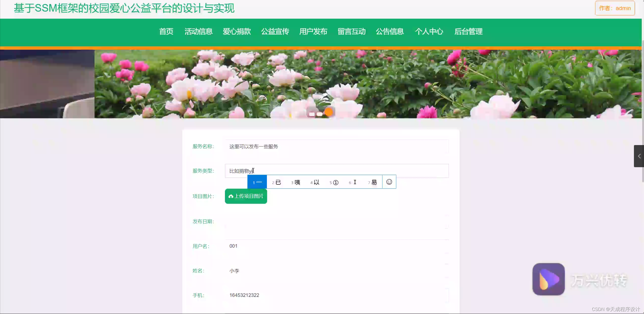Screen dimensions: 644x314
Task: Select candidate 易 in the IME bar
Action: click(x=372, y=182)
